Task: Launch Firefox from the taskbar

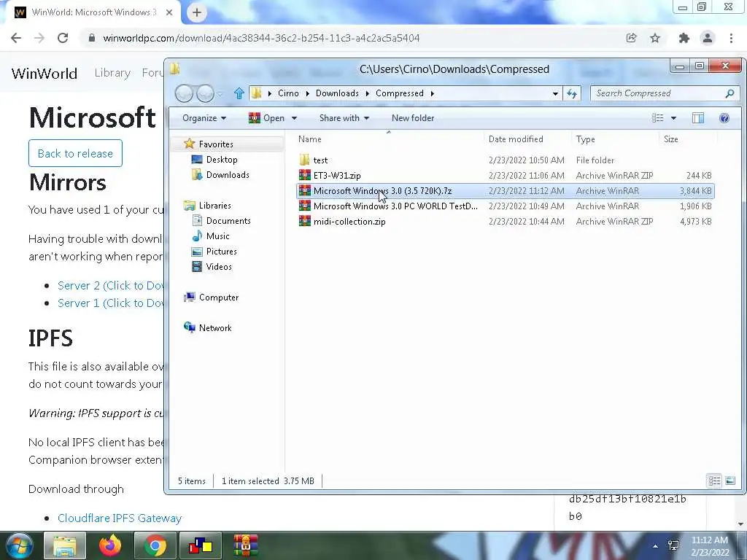Action: 110,545
